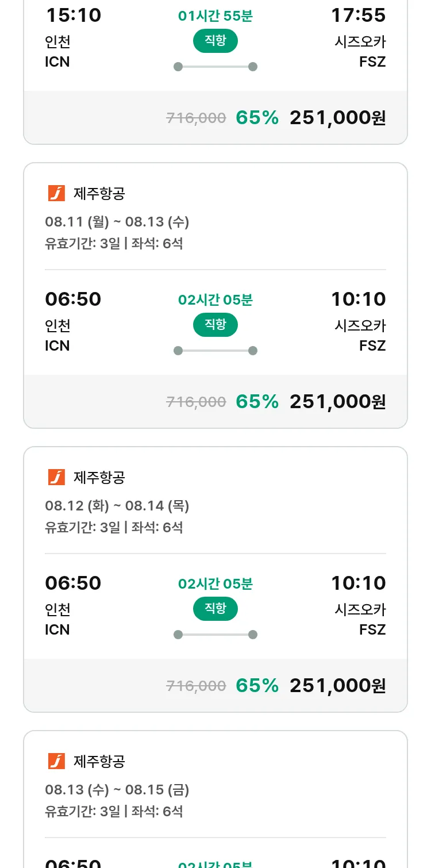Open 제주항공 label on 08.13 flight card

coord(99,761)
